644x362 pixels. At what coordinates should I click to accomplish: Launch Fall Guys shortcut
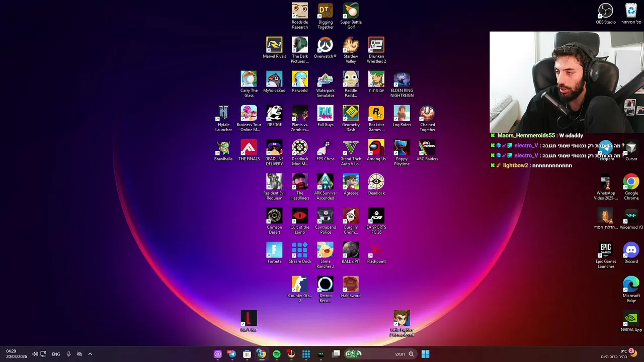tap(326, 116)
